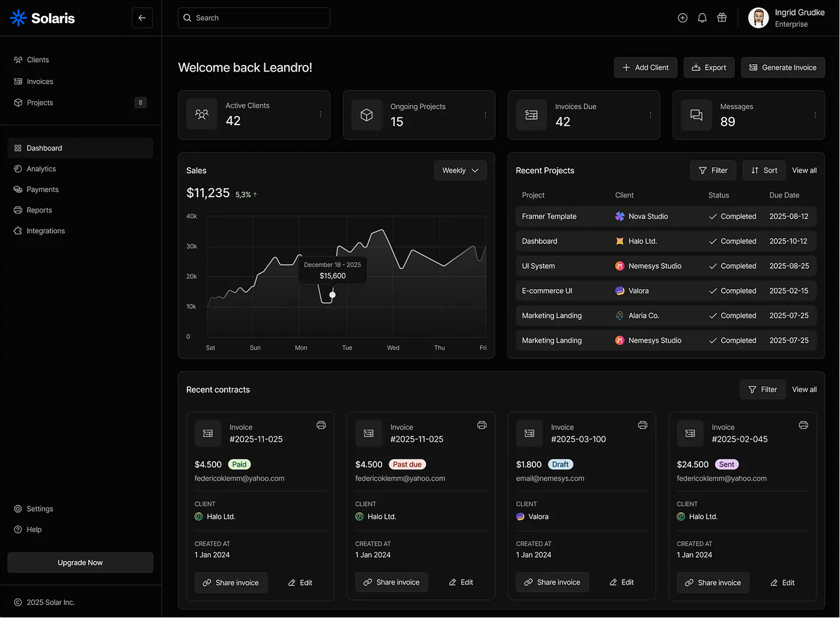Click Nova Studio client logo

click(x=619, y=216)
